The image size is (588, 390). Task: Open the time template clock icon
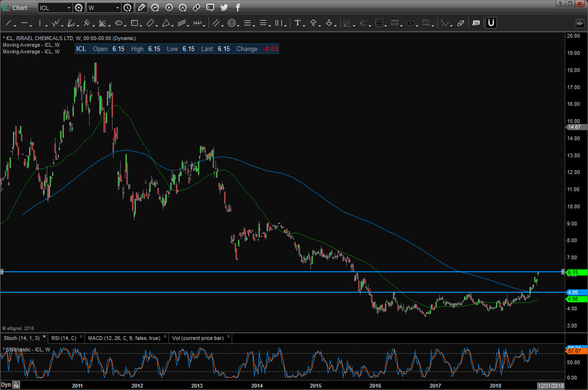pyautogui.click(x=128, y=7)
